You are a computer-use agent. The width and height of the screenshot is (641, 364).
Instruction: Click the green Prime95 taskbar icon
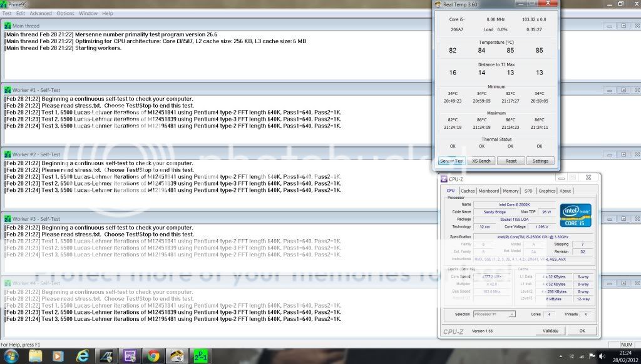pyautogui.click(x=199, y=356)
